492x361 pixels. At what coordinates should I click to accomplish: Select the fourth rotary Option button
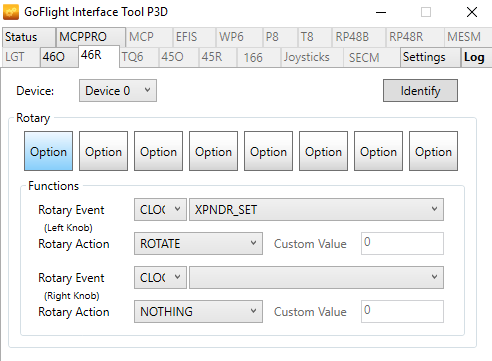[213, 151]
